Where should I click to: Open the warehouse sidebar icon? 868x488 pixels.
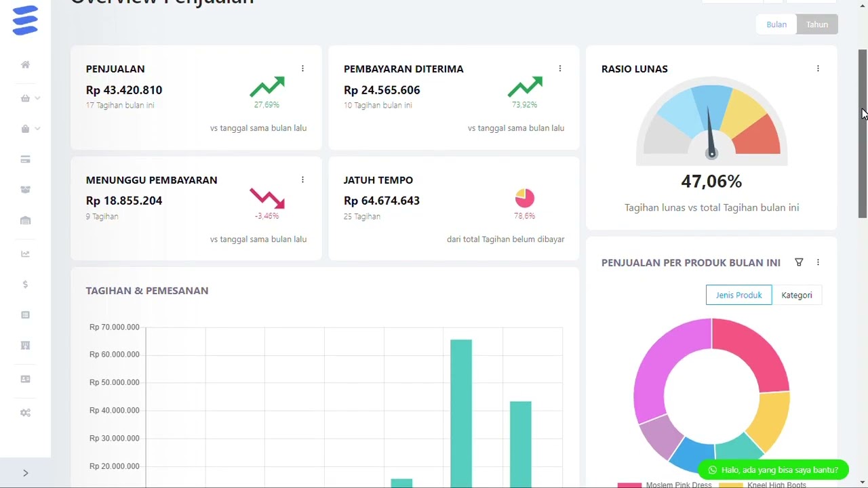25,220
